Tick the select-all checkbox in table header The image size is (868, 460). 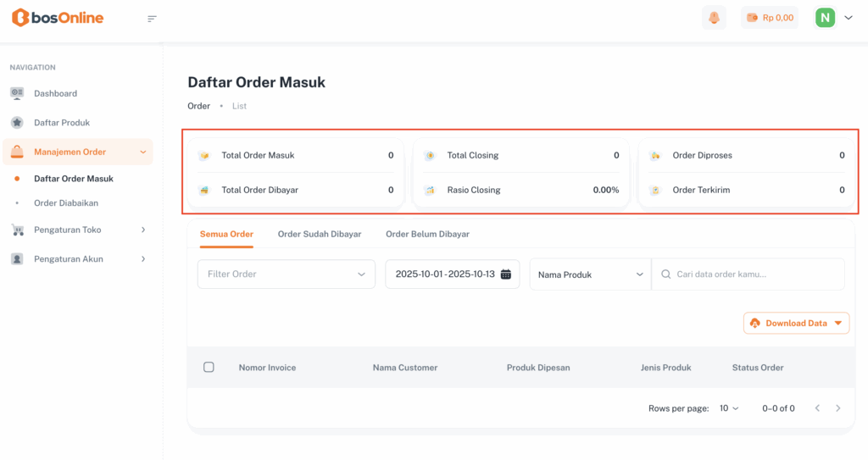[209, 368]
